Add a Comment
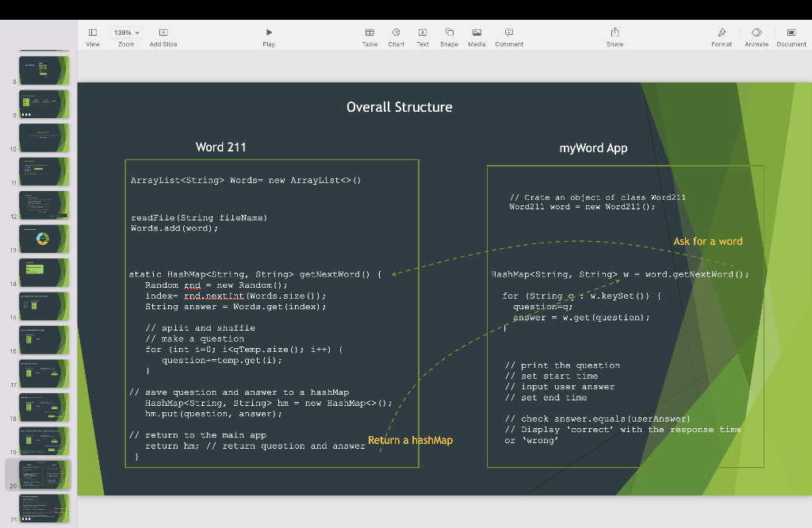This screenshot has height=528, width=812. point(509,37)
